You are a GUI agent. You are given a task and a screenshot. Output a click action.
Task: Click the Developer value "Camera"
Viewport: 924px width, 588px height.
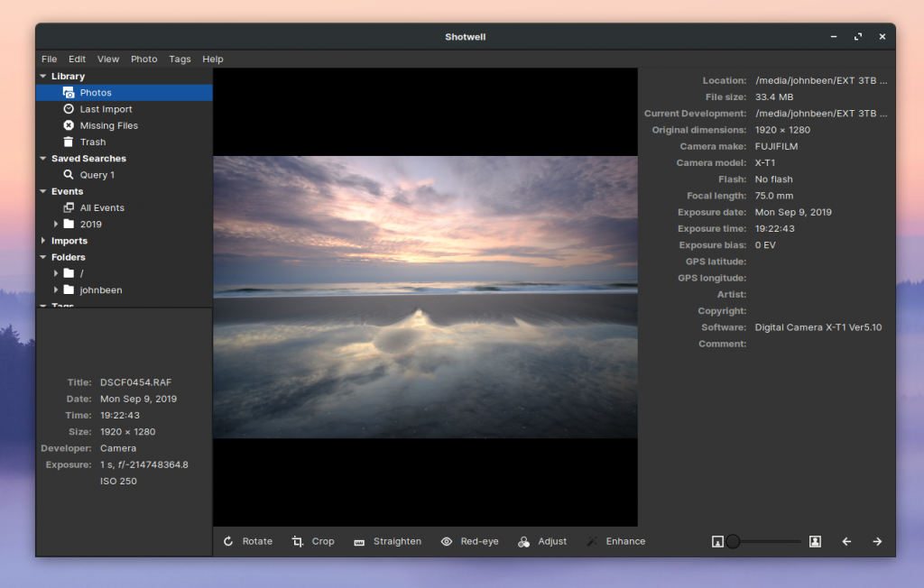coord(118,448)
